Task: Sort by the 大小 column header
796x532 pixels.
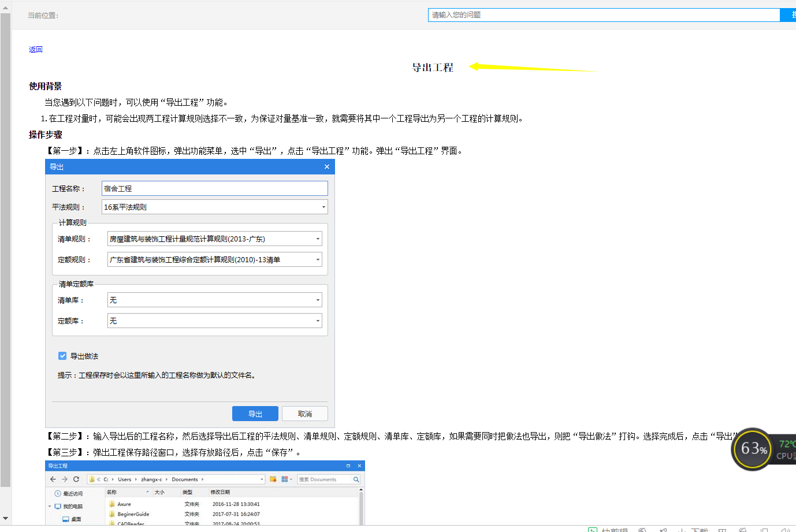Action: pos(159,492)
